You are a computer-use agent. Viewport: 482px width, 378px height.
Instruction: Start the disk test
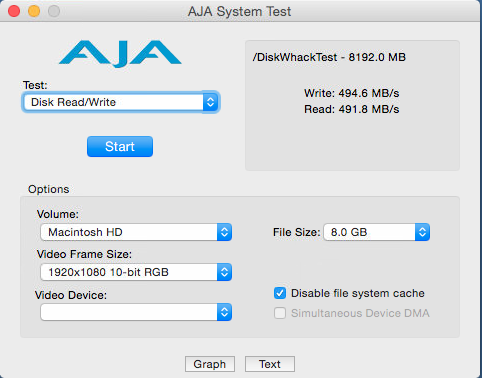point(120,146)
